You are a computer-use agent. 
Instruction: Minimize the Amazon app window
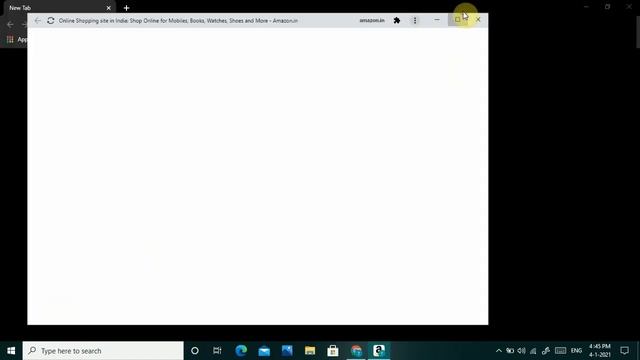tap(437, 20)
